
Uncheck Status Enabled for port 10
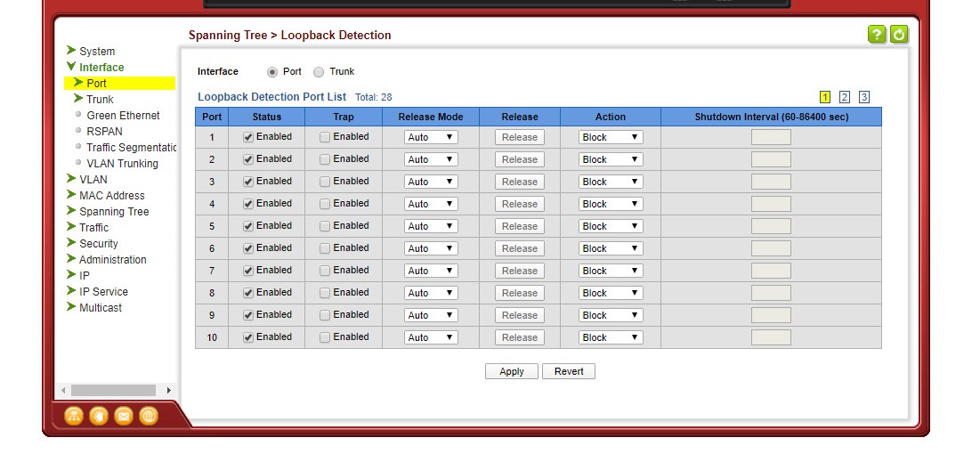tap(248, 337)
